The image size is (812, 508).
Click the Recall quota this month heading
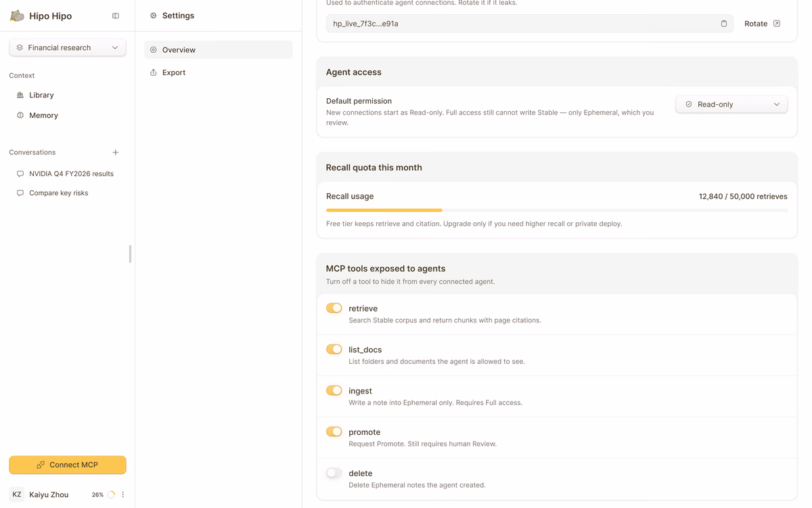374,167
